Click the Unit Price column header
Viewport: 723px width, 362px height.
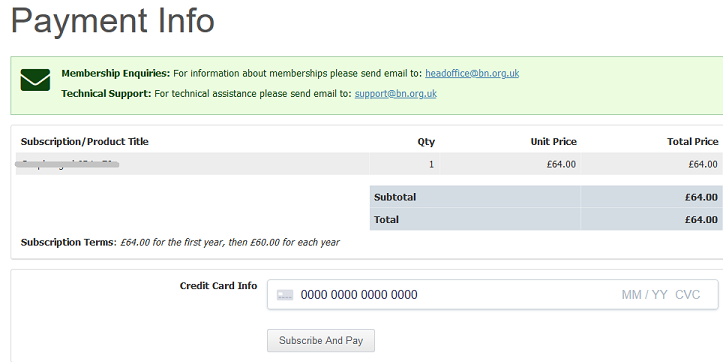click(553, 142)
